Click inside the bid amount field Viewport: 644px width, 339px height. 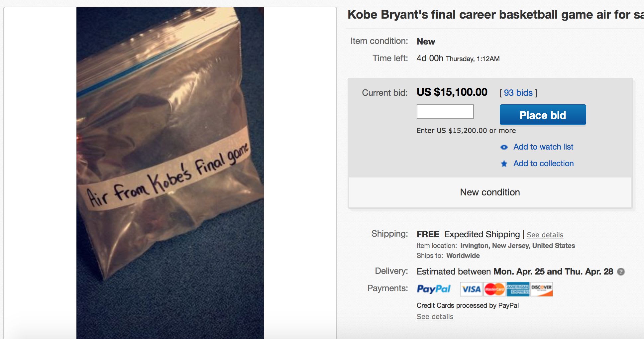click(445, 112)
